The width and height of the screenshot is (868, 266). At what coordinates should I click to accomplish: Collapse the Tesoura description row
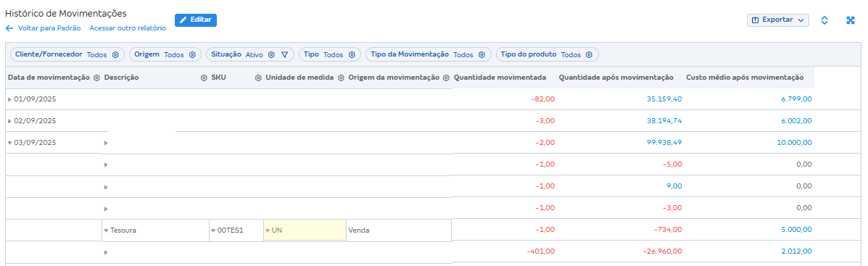coord(106,230)
